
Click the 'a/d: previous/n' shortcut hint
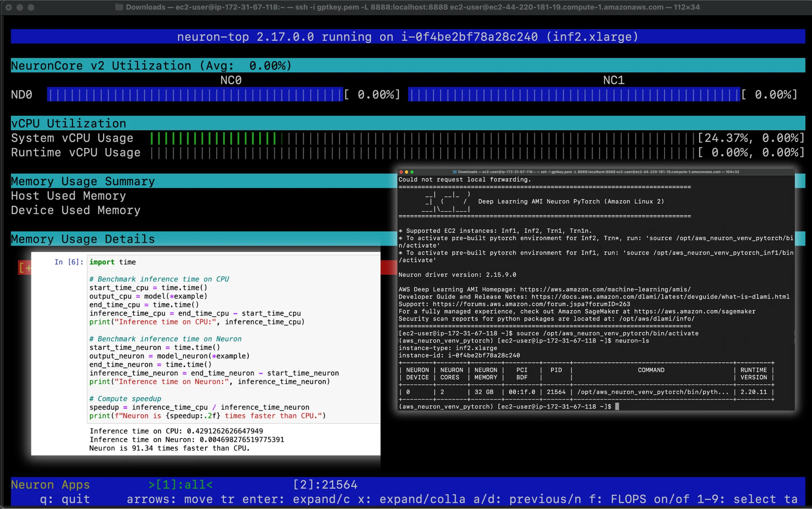pos(527,499)
